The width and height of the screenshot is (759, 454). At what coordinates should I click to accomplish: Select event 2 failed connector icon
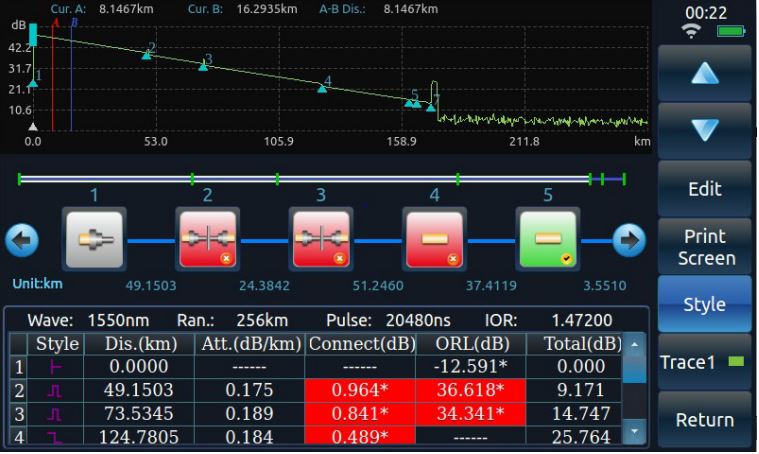[208, 239]
